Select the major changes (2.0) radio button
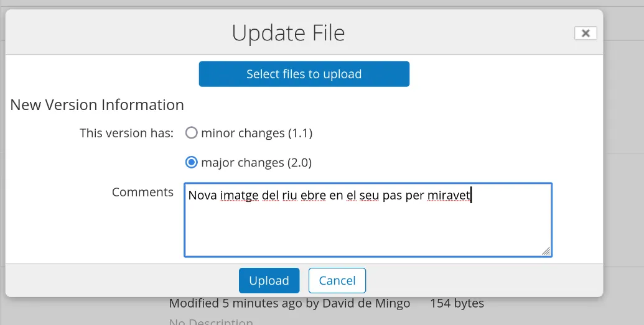The width and height of the screenshot is (644, 325). pos(192,163)
